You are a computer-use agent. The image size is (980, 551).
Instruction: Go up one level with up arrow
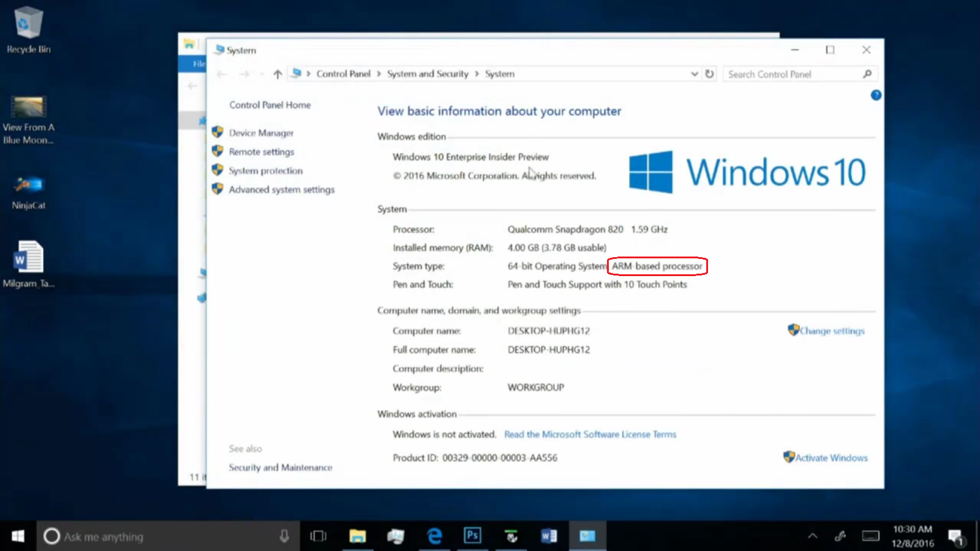(x=277, y=74)
